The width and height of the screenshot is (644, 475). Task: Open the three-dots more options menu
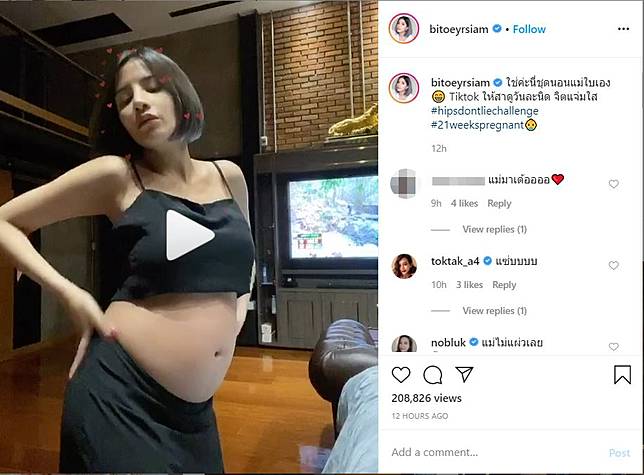click(x=623, y=29)
